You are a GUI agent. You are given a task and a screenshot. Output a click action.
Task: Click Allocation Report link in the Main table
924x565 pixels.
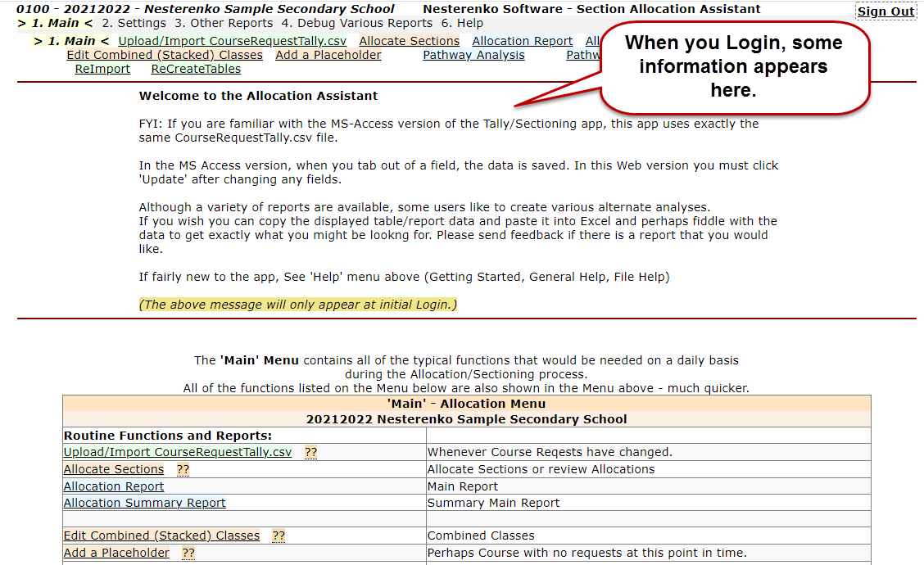114,486
